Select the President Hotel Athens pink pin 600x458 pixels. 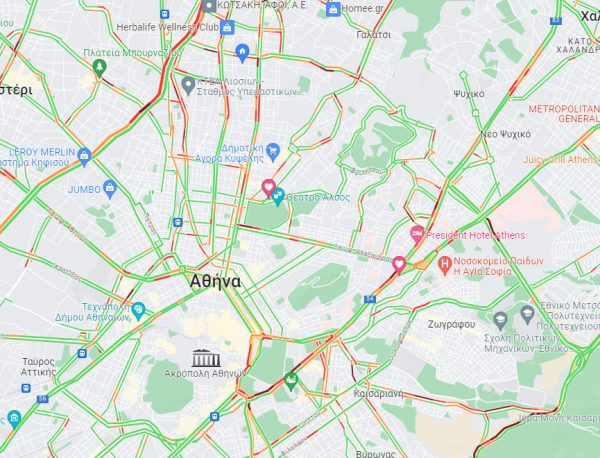tap(417, 234)
